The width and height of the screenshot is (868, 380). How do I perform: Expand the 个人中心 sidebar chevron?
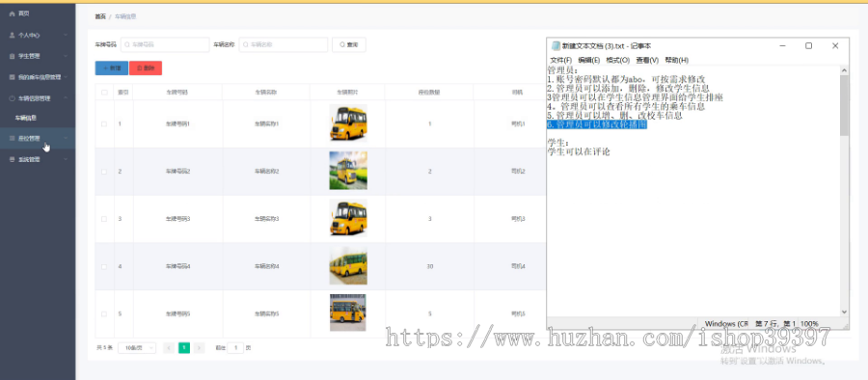66,35
